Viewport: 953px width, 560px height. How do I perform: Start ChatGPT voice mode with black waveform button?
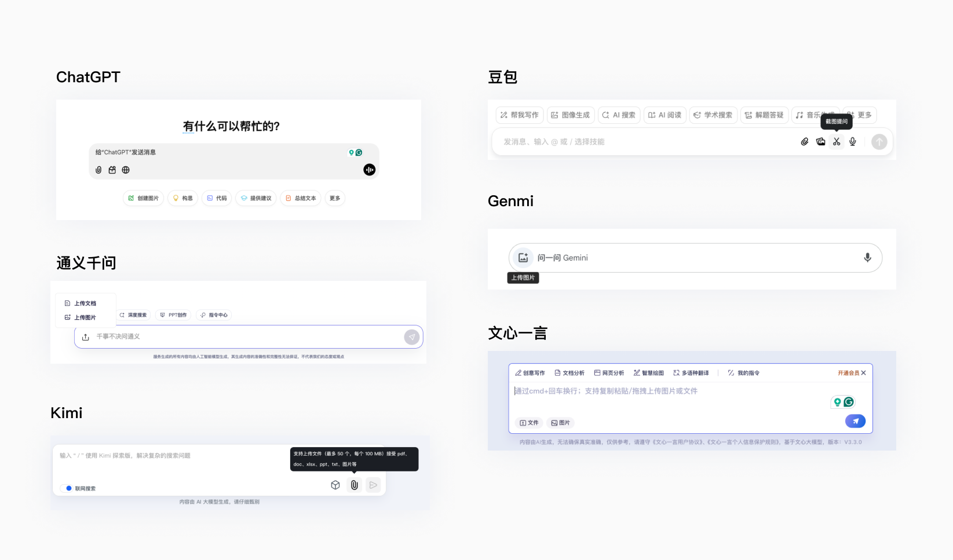click(x=369, y=170)
